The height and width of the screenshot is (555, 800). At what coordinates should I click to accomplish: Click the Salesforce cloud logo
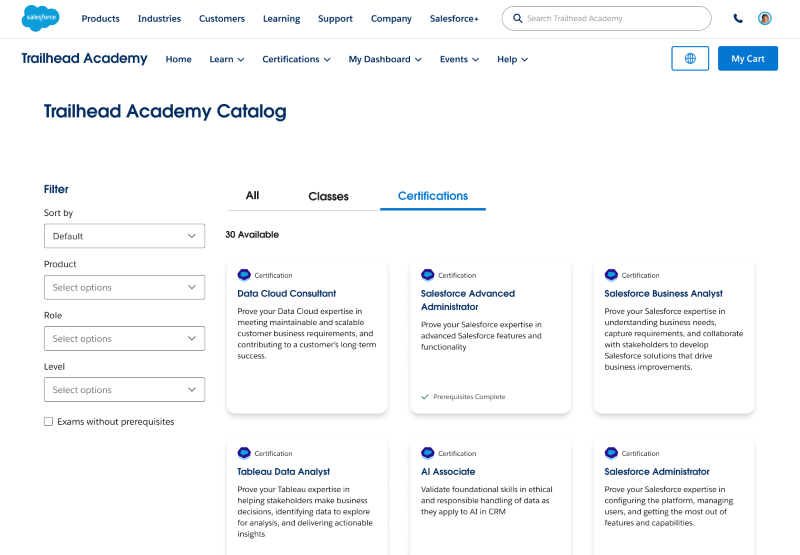[40, 18]
